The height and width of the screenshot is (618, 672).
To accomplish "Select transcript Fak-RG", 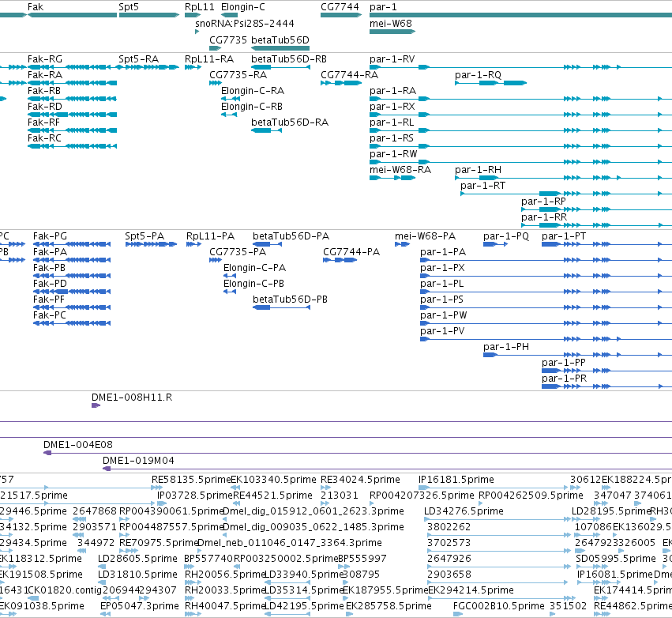I will [72, 67].
